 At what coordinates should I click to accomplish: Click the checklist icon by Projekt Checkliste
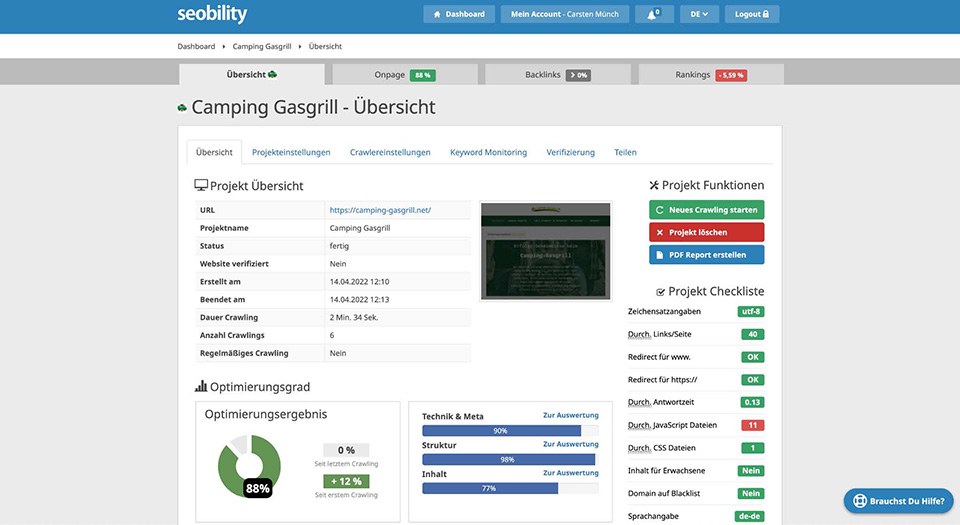pyautogui.click(x=661, y=292)
